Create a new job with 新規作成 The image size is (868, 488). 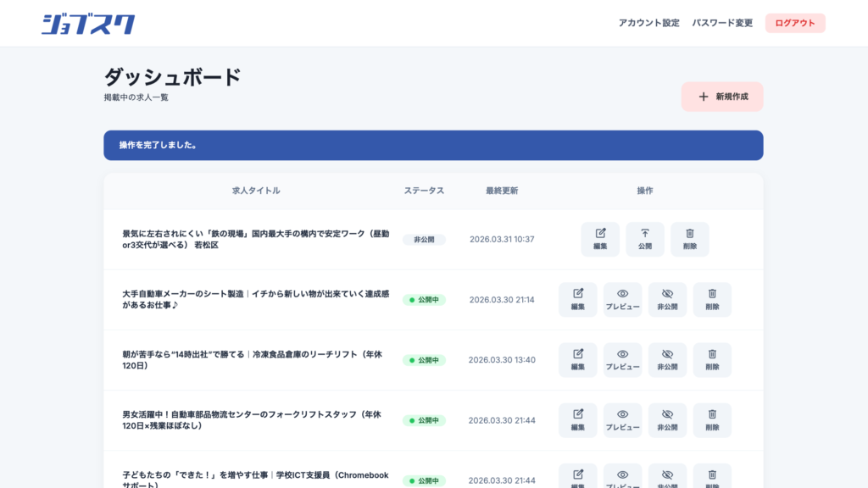tap(722, 97)
